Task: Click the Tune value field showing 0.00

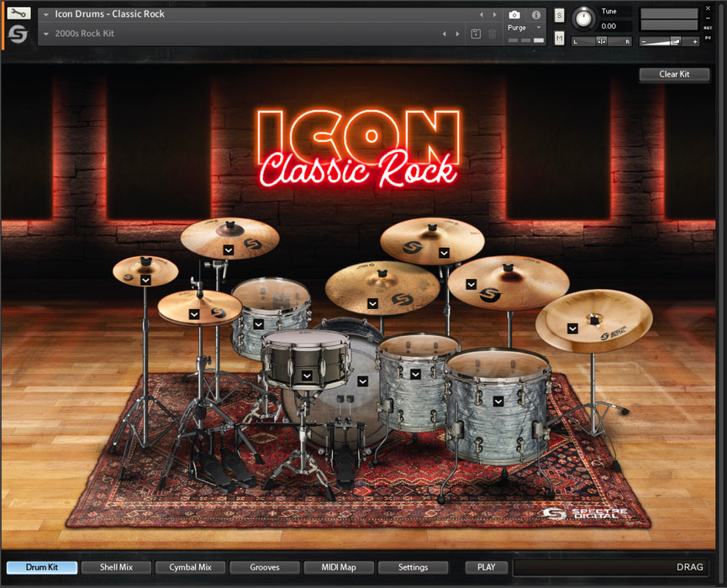Action: pos(608,25)
